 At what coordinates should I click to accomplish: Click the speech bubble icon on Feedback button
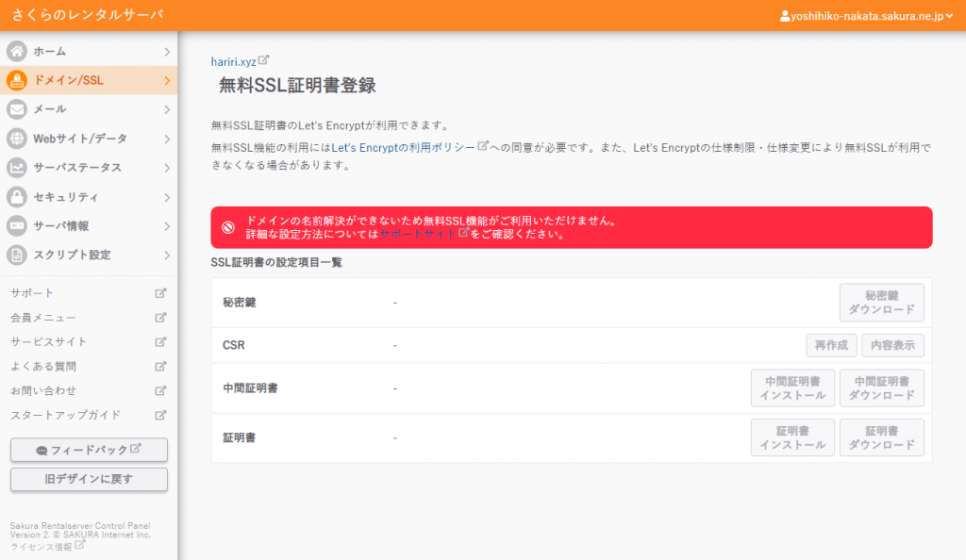42,451
